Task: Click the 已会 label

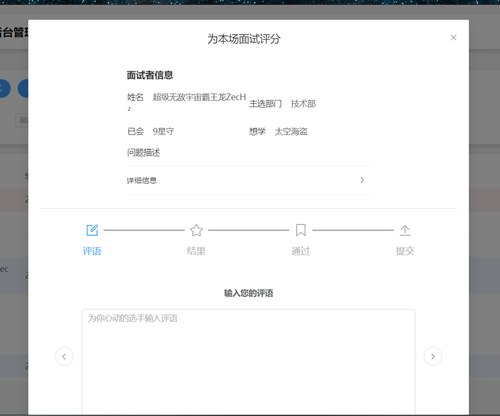Action: (x=135, y=132)
